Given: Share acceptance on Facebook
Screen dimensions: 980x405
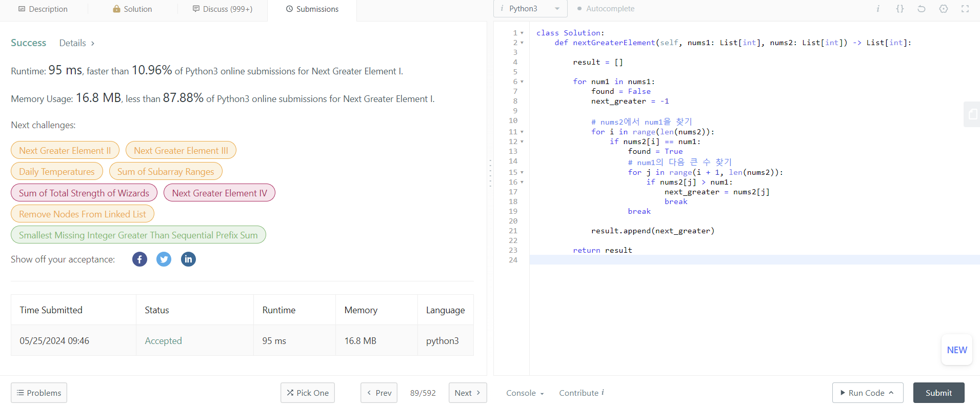Looking at the screenshot, I should pyautogui.click(x=139, y=259).
